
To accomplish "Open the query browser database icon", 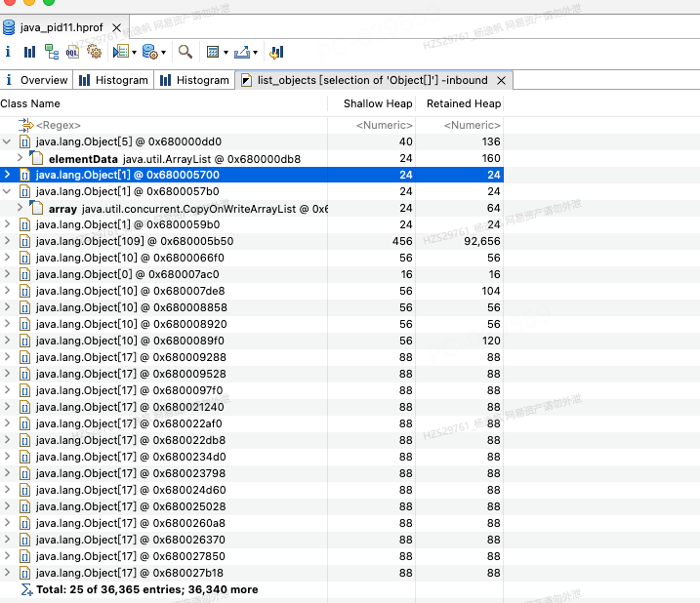I will 150,52.
